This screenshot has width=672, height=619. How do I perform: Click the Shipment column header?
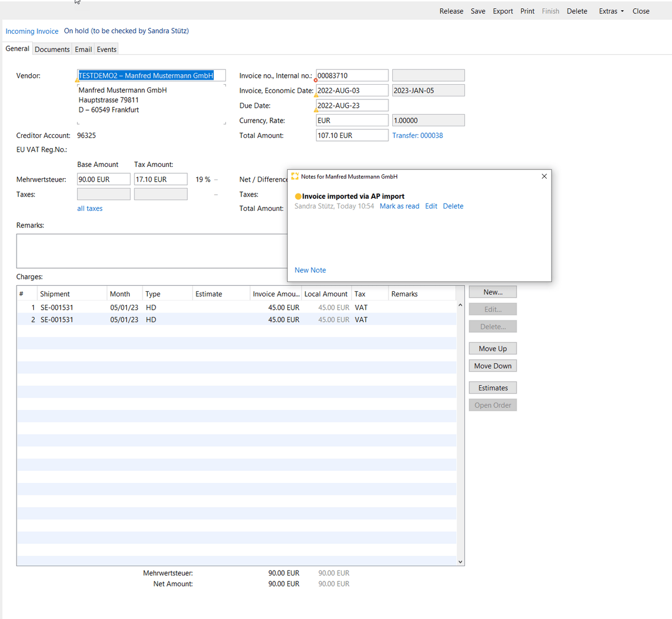[72, 294]
